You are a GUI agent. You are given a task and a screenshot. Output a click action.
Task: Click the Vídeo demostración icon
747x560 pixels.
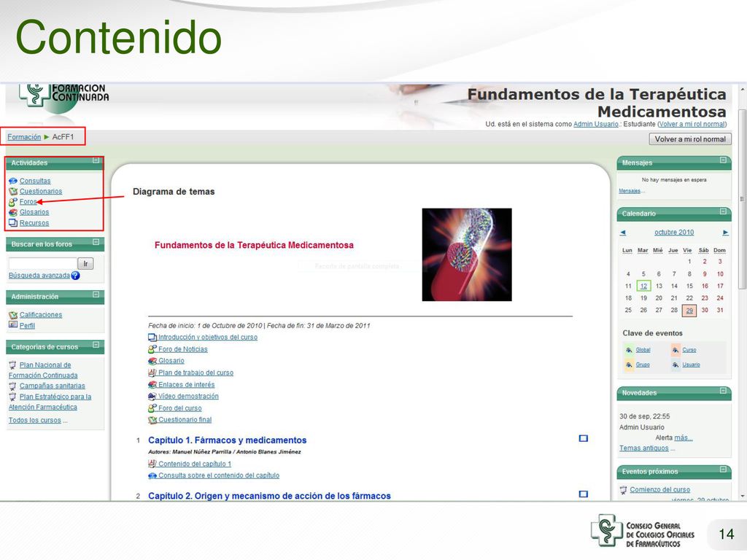tap(152, 396)
